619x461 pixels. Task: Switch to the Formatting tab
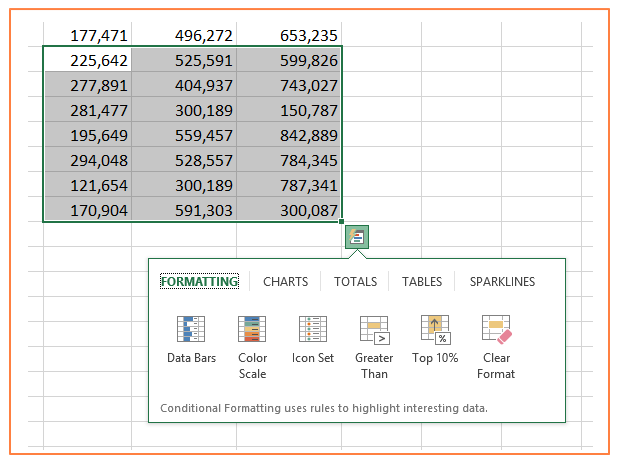pos(199,282)
